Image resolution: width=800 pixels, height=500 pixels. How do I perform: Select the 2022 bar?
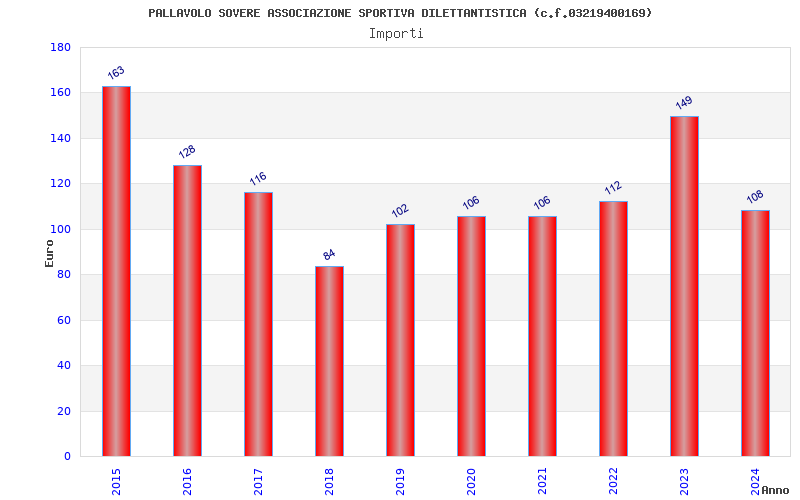coord(613,329)
